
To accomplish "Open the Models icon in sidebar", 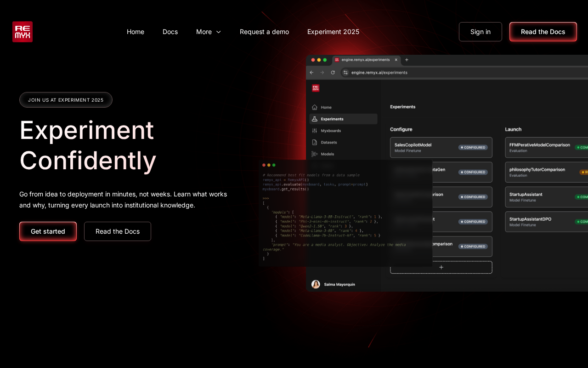I will [x=315, y=154].
